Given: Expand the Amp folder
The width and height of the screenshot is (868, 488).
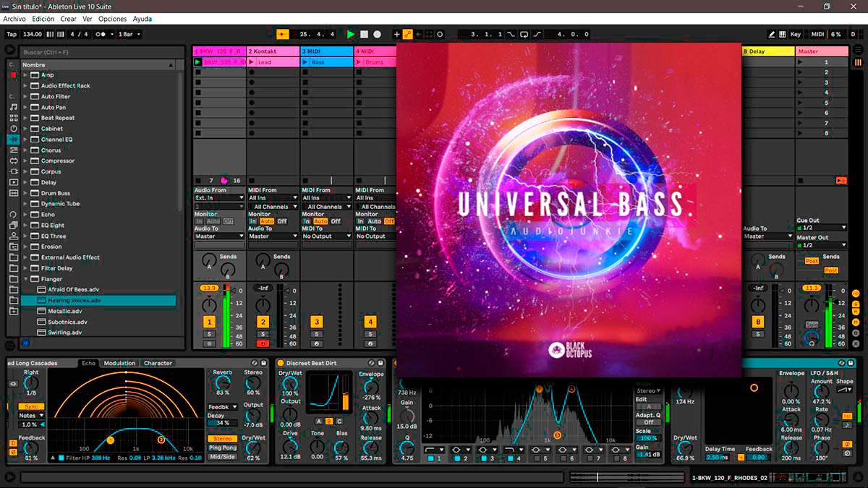Looking at the screenshot, I should 25,75.
